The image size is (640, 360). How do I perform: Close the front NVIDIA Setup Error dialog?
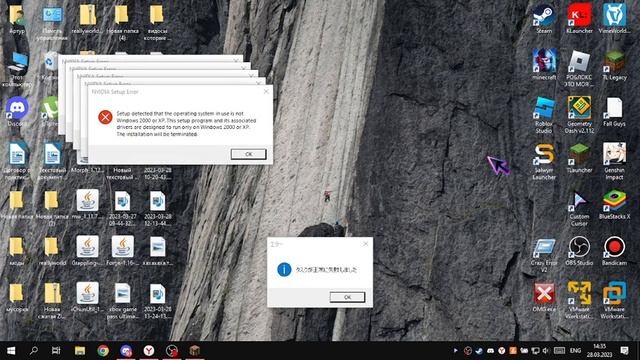266,91
